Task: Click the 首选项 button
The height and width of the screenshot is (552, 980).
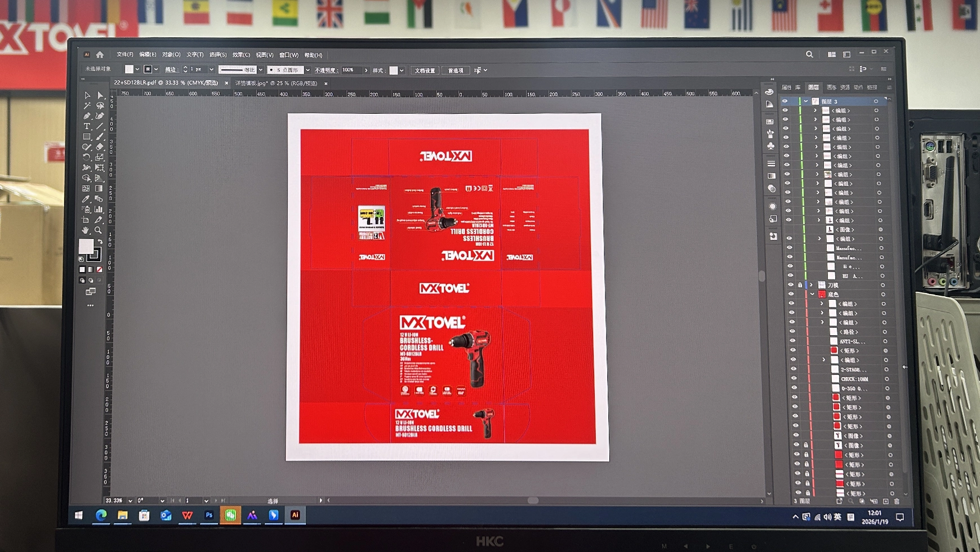Action: (456, 70)
